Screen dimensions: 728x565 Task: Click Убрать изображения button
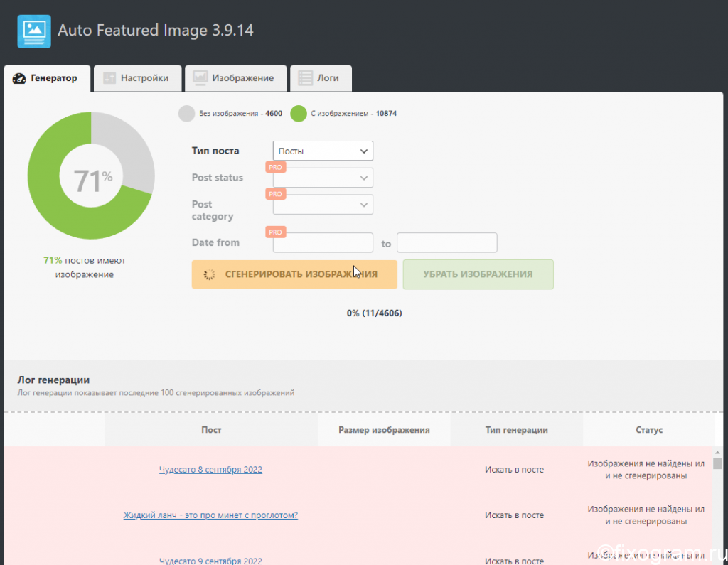pos(478,274)
